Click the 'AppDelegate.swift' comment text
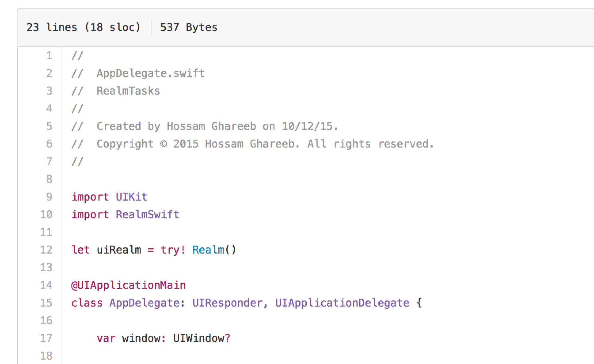The height and width of the screenshot is (364, 594). pyautogui.click(x=150, y=73)
